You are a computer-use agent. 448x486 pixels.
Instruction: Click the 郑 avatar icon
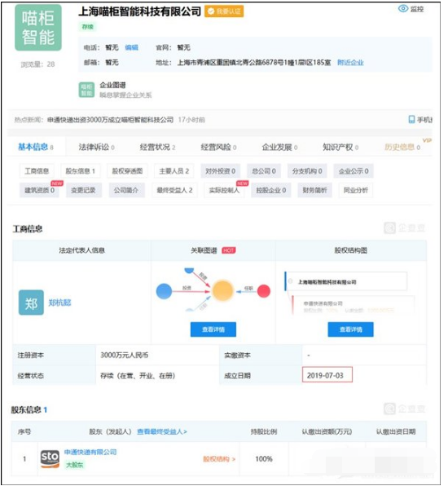click(x=31, y=303)
